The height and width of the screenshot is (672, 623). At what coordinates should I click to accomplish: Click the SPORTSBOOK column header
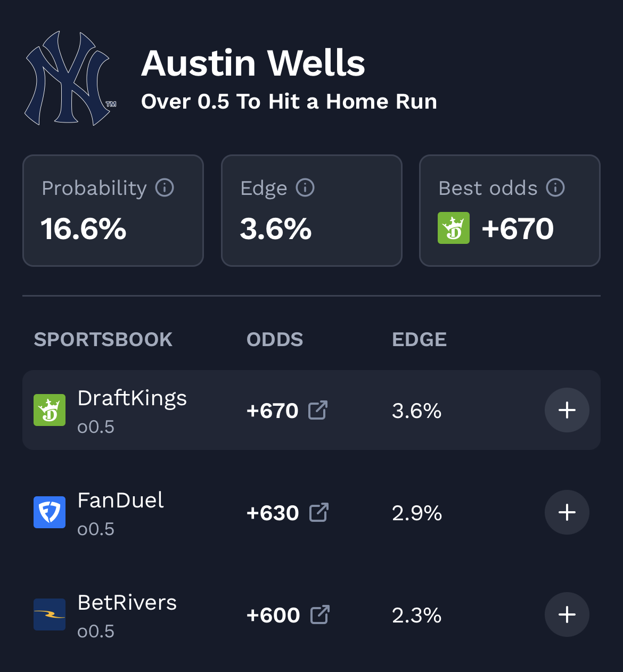103,340
